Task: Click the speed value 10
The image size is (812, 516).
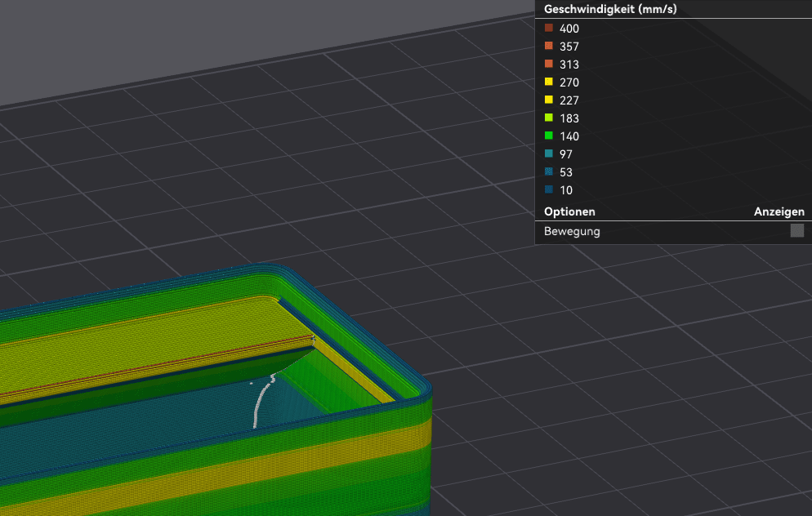Action: (565, 190)
